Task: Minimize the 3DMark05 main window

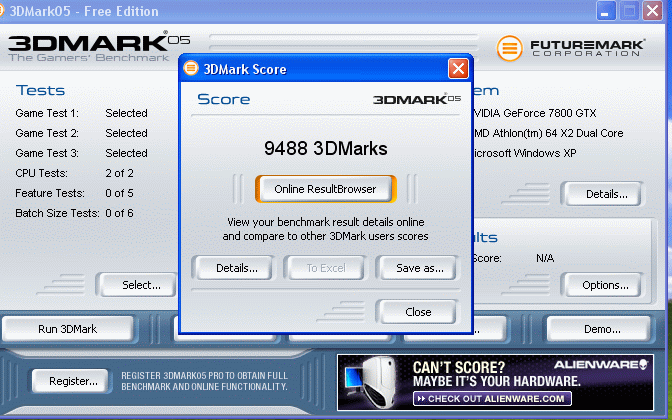Action: tap(606, 11)
